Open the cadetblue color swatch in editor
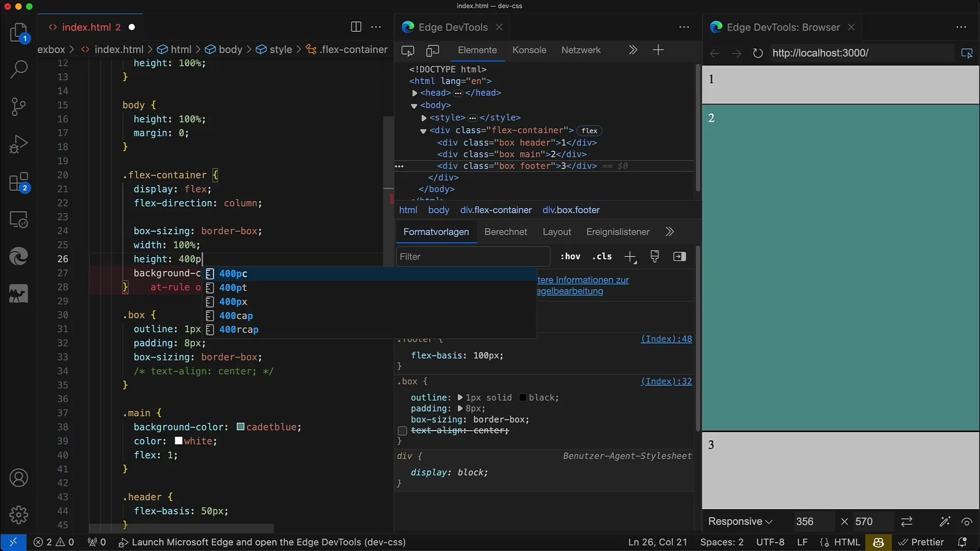Viewport: 980px width, 551px height. (x=240, y=427)
